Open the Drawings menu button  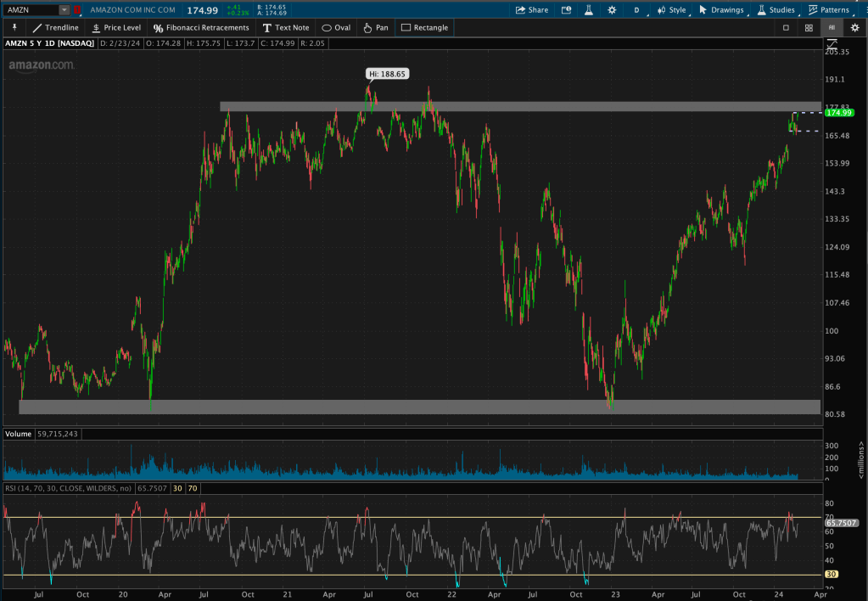[720, 10]
